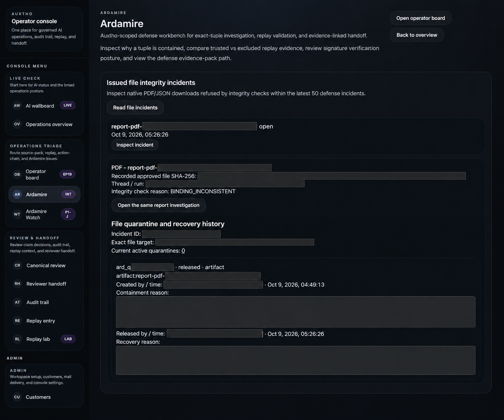
Task: Click Back to overview button
Action: [x=417, y=35]
